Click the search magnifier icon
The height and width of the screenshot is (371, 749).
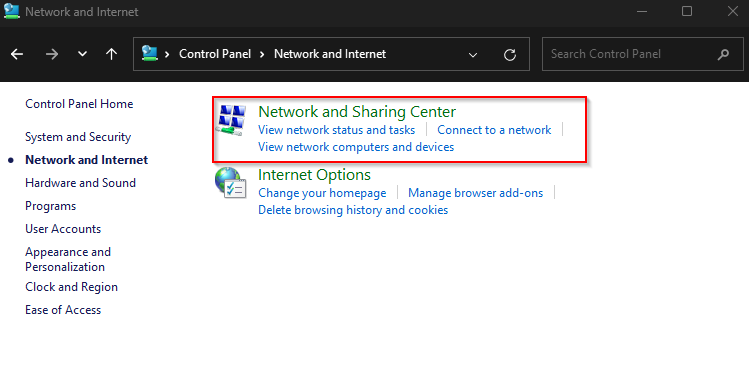[x=723, y=54]
